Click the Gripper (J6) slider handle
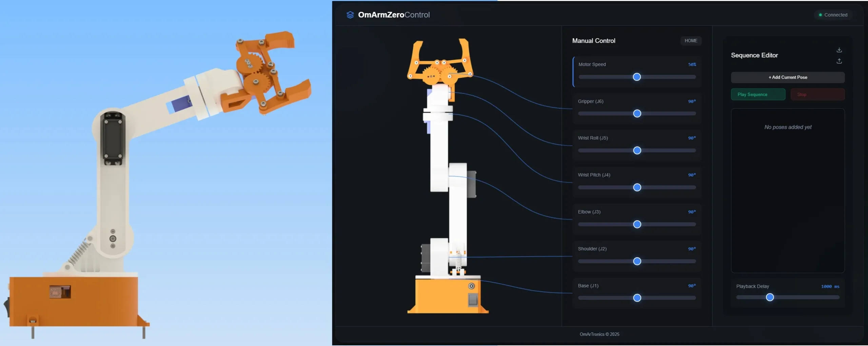 [x=637, y=114]
